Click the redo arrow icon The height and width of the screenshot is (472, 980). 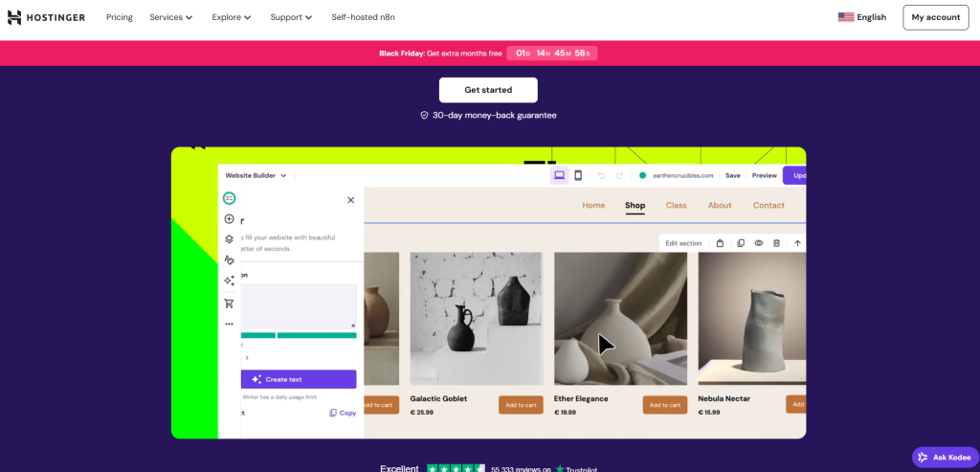click(x=619, y=175)
